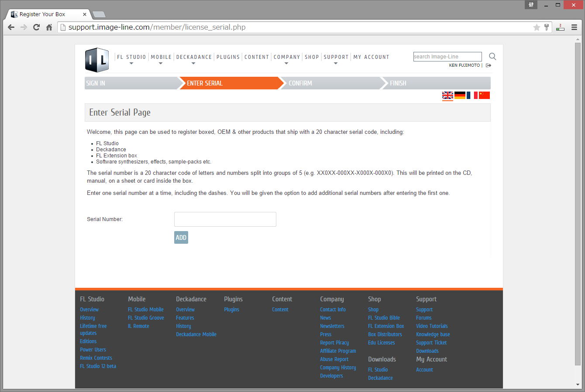Select the SIGN IN step
The image size is (585, 392).
132,83
